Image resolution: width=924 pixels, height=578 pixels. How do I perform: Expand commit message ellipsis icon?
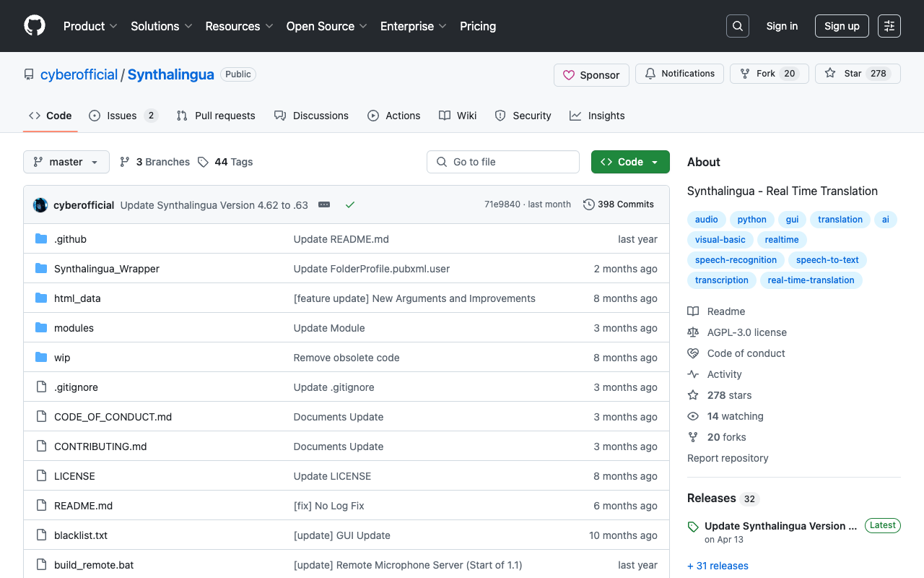click(324, 204)
